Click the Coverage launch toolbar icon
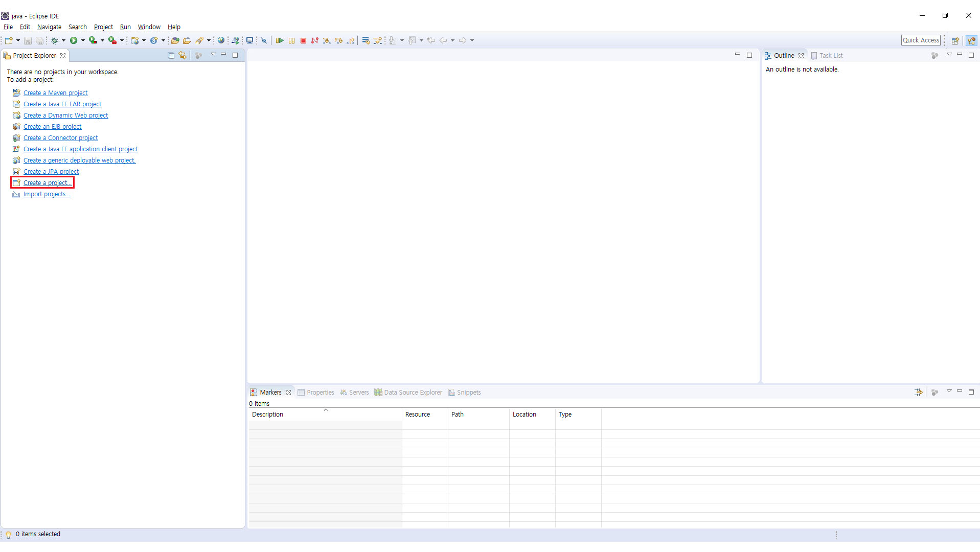The width and height of the screenshot is (980, 552). (x=93, y=40)
